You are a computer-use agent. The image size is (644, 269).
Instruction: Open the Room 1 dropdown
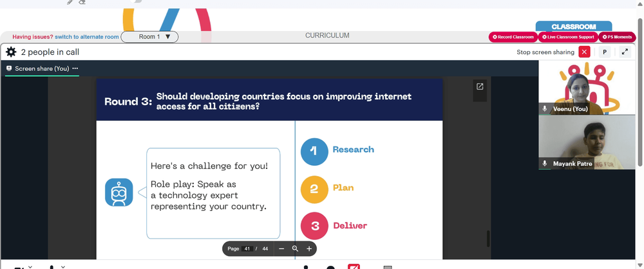tap(149, 37)
